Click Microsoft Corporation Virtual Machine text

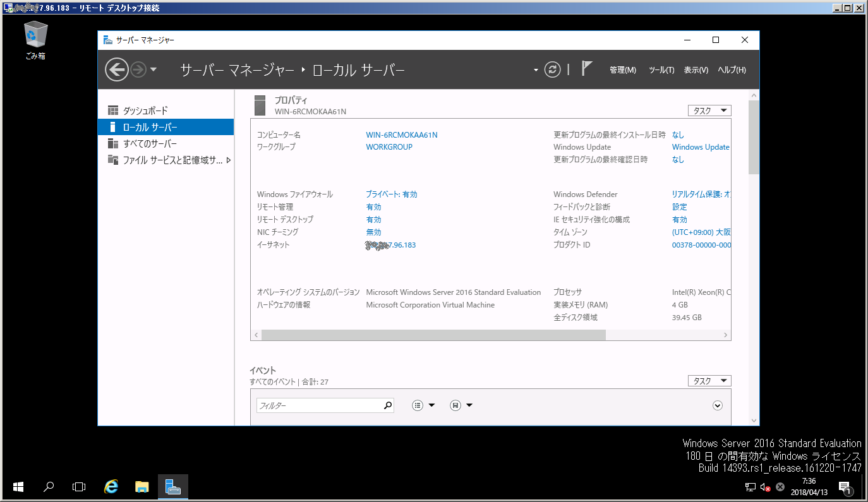tap(430, 305)
